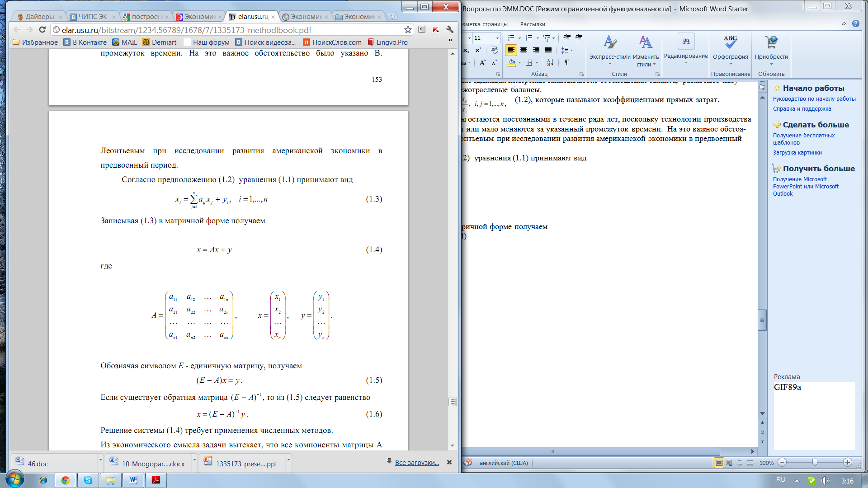Toggle paragraph marks display (¶)
The width and height of the screenshot is (868, 488).
pyautogui.click(x=567, y=62)
